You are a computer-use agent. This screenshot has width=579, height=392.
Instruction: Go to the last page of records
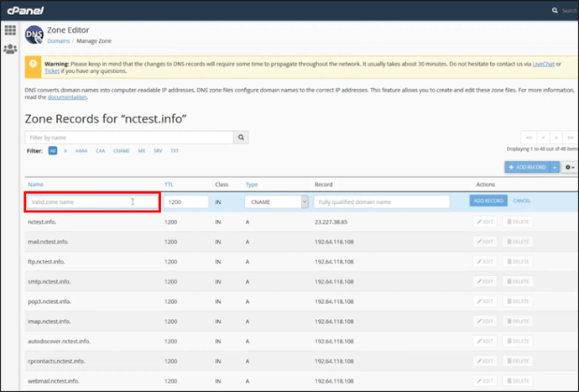(570, 138)
